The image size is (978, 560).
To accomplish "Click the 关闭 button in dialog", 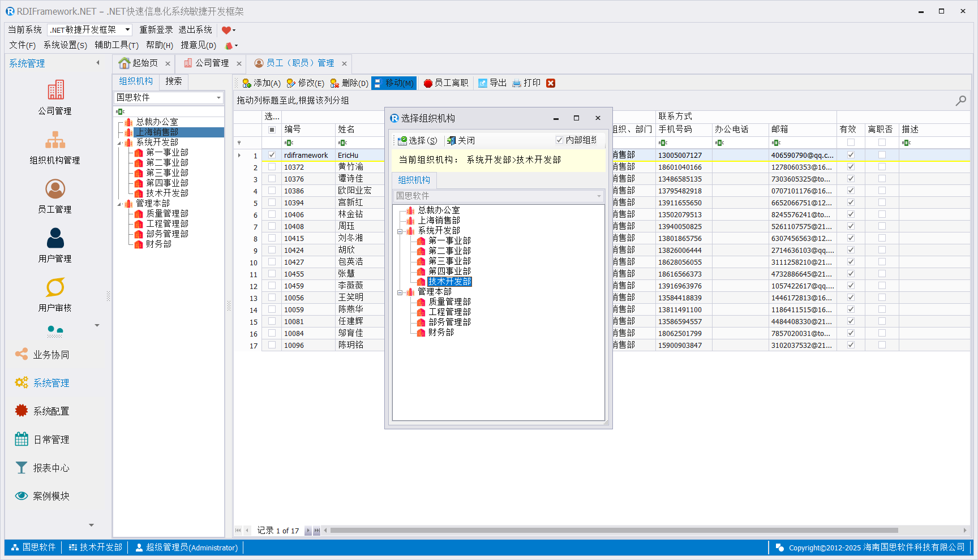I will point(461,140).
